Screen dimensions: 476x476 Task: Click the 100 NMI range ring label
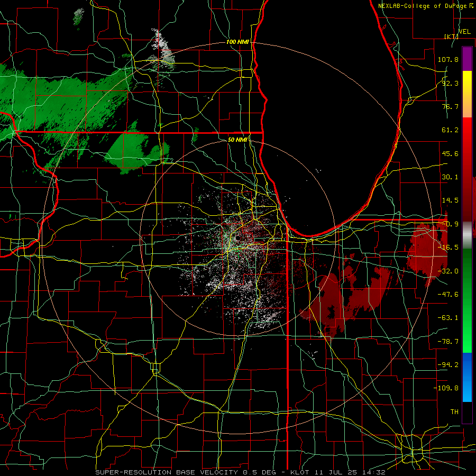tap(237, 42)
